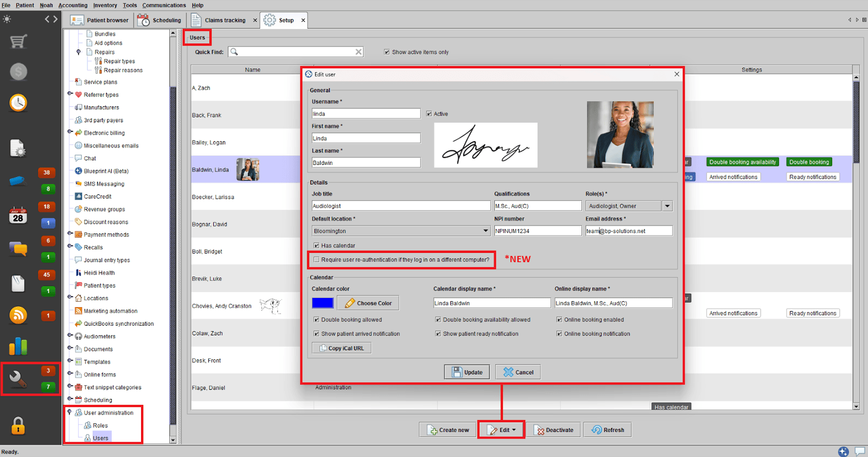Open the Default location Bloomington dropdown

point(401,231)
